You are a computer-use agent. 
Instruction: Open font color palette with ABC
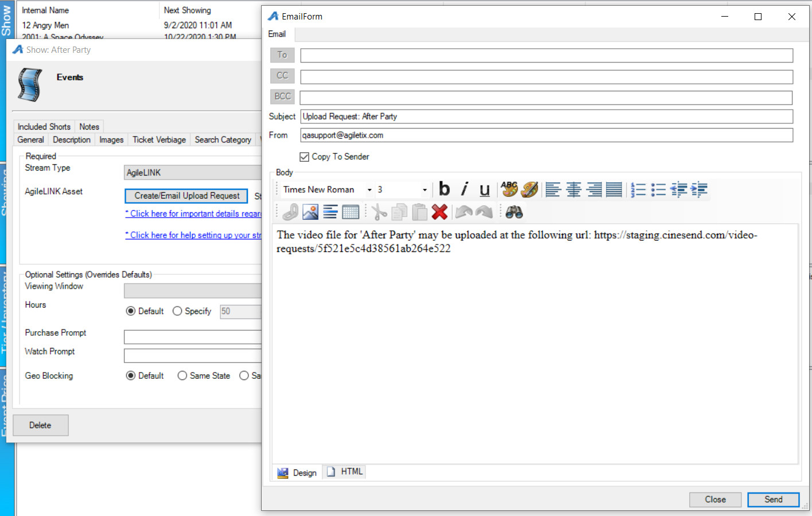coord(509,189)
